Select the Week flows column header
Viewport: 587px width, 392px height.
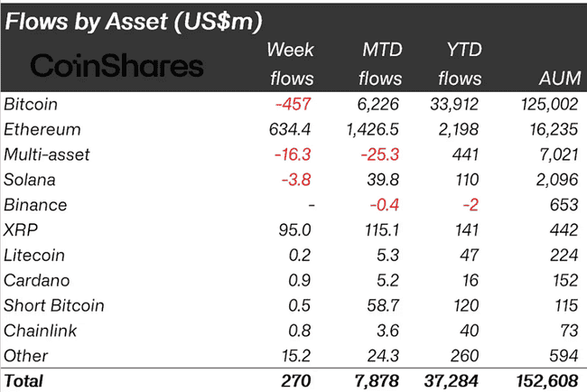coord(291,64)
